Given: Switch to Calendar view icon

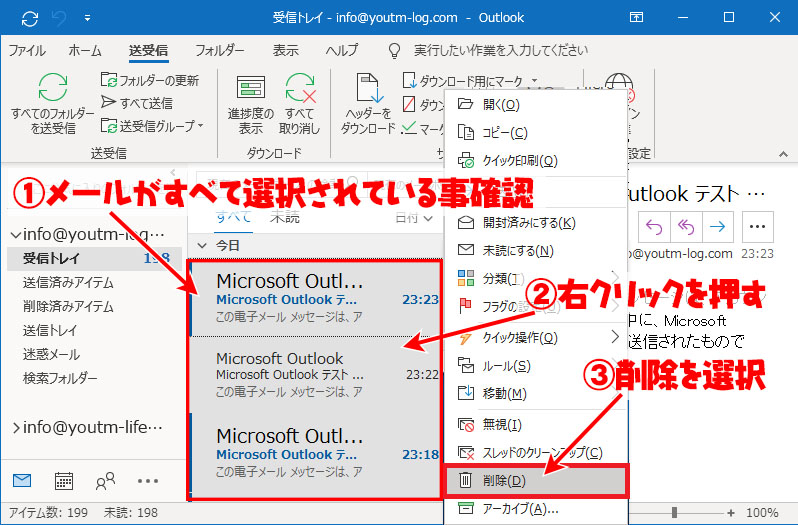Looking at the screenshot, I should point(64,481).
